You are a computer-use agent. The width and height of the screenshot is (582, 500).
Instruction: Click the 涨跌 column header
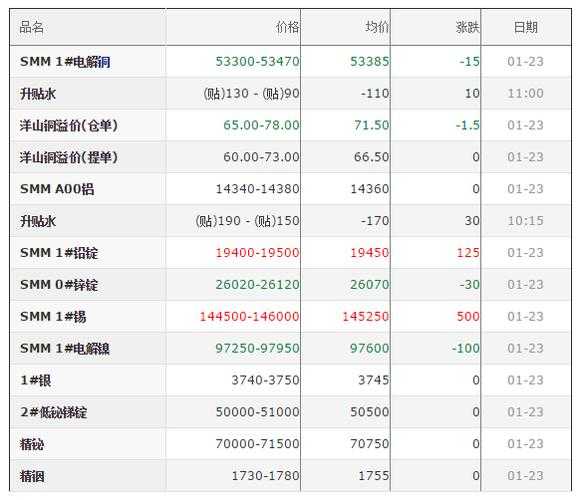pos(468,27)
